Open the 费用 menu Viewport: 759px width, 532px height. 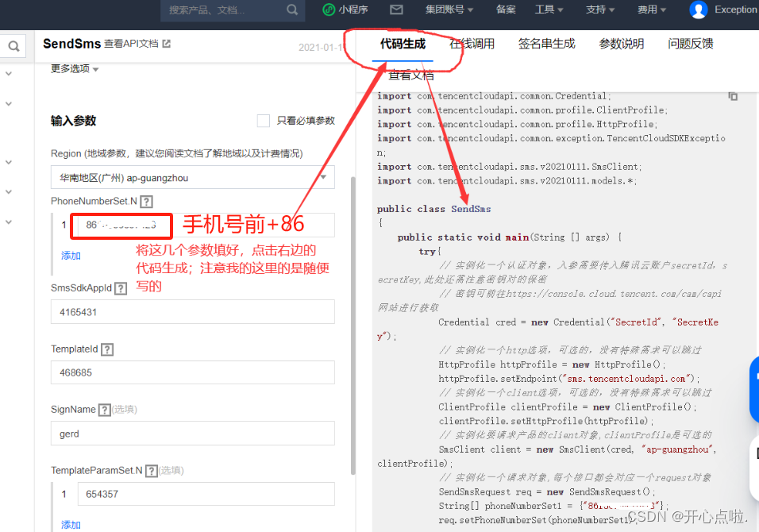tap(652, 10)
